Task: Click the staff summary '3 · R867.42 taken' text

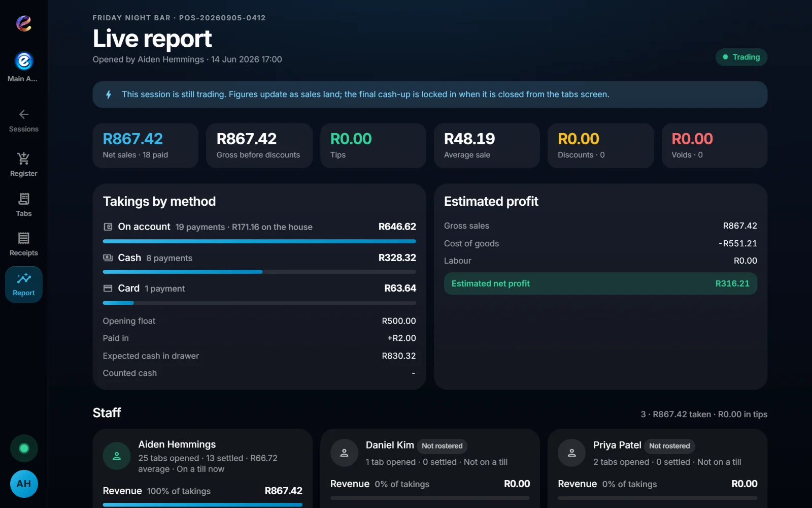Action: (675, 414)
